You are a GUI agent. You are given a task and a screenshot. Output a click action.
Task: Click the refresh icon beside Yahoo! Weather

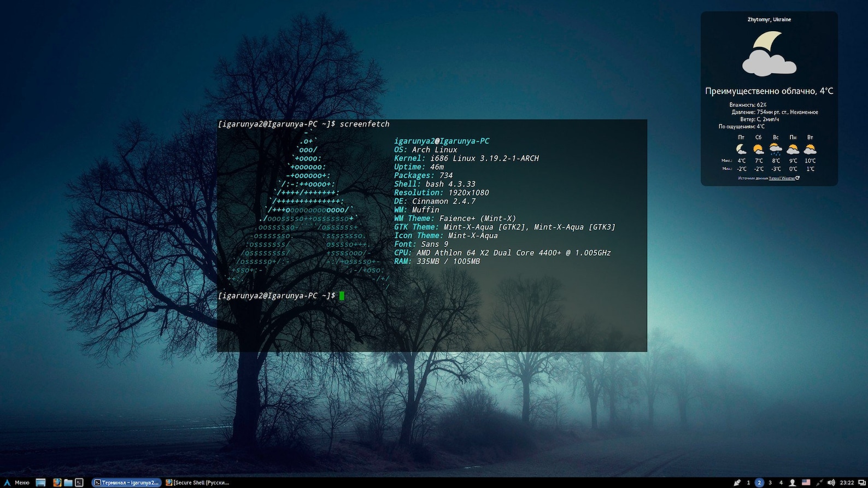click(797, 178)
